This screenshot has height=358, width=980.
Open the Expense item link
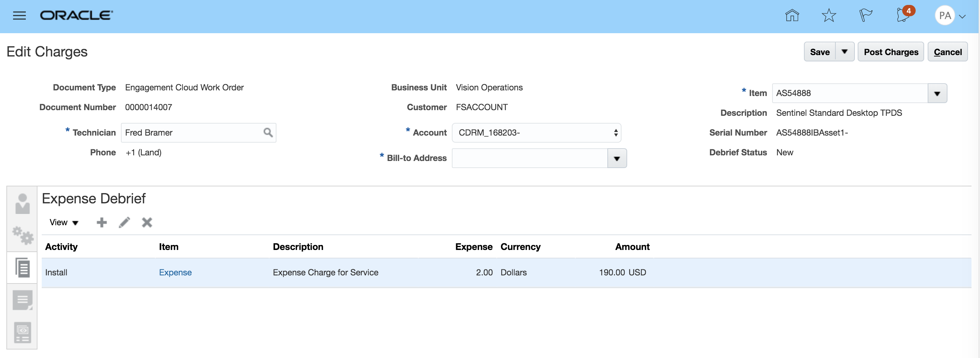[x=175, y=273]
